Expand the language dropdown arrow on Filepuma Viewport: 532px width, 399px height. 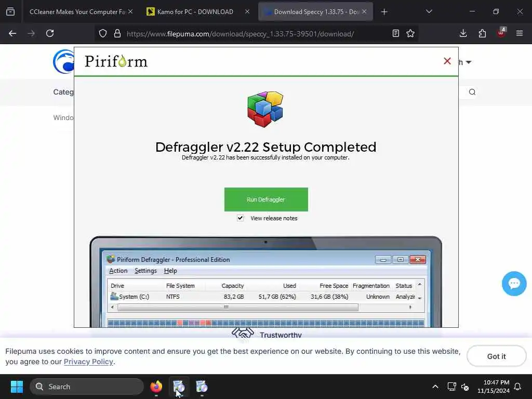pyautogui.click(x=469, y=62)
